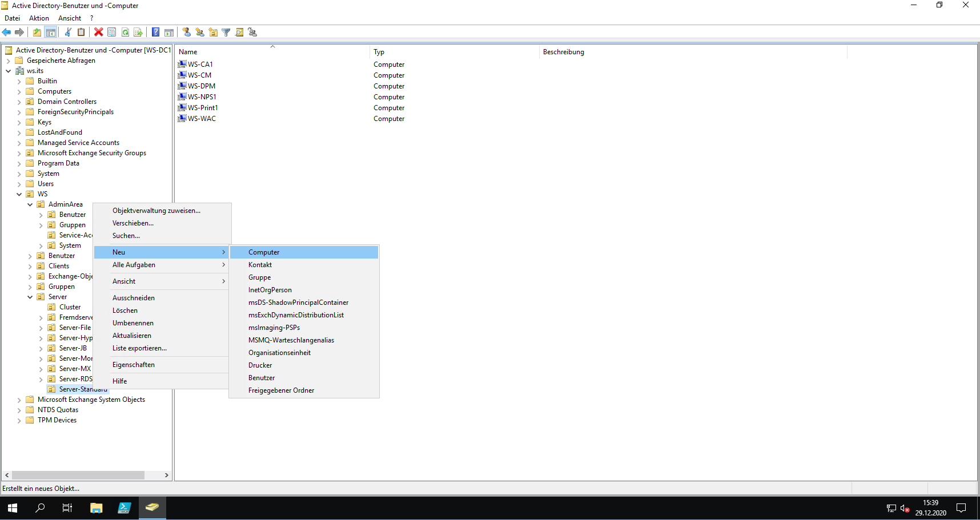
Task: Toggle the console tree show/hide icon
Action: pyautogui.click(x=51, y=33)
